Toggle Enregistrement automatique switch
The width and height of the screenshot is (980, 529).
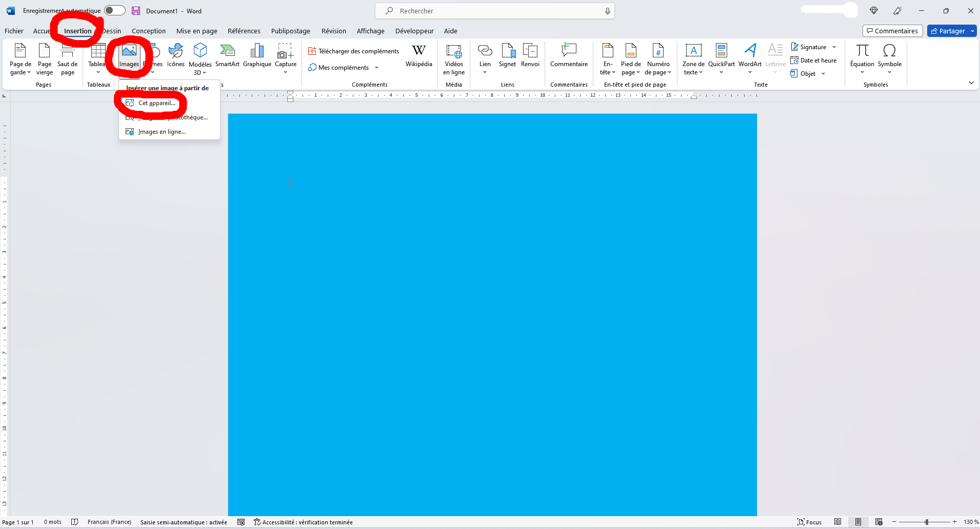pyautogui.click(x=115, y=11)
